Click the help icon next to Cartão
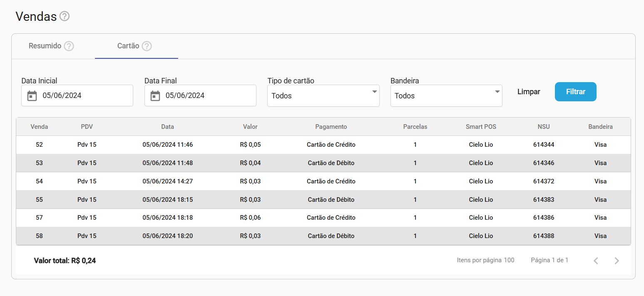 tap(147, 46)
